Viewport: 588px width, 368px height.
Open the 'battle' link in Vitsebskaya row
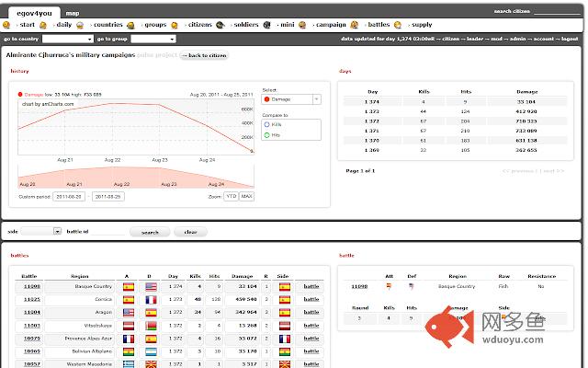point(311,326)
